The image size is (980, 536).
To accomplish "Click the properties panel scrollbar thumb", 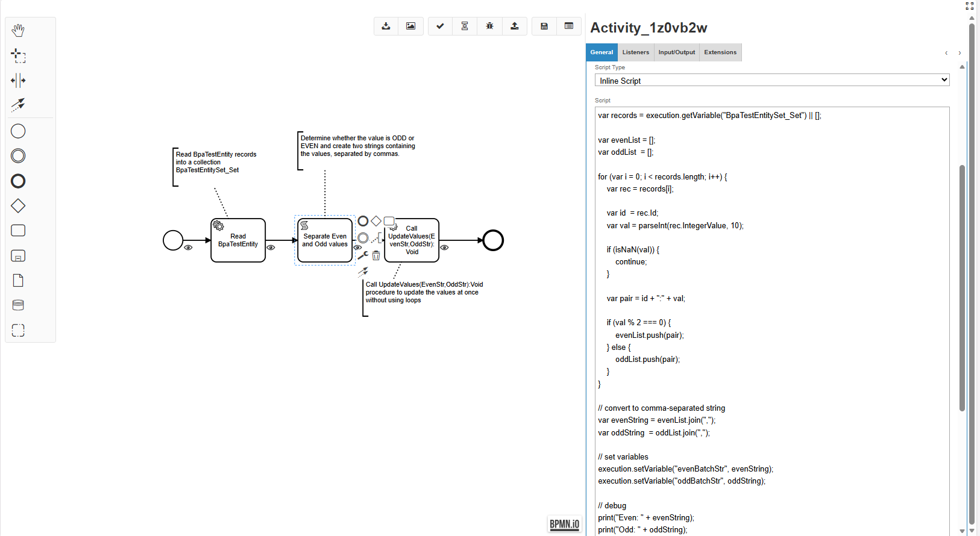I will tap(962, 288).
